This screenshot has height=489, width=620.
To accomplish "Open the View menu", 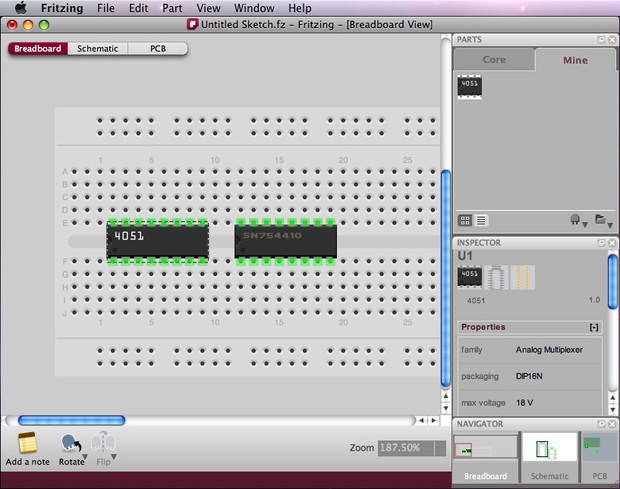I will pos(208,8).
